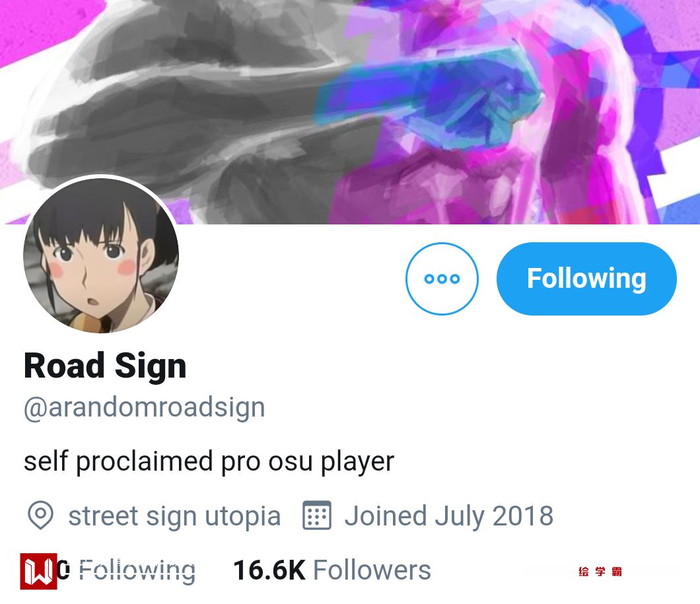This screenshot has width=700, height=604.
Task: Click the red W watermark logo
Action: [38, 571]
